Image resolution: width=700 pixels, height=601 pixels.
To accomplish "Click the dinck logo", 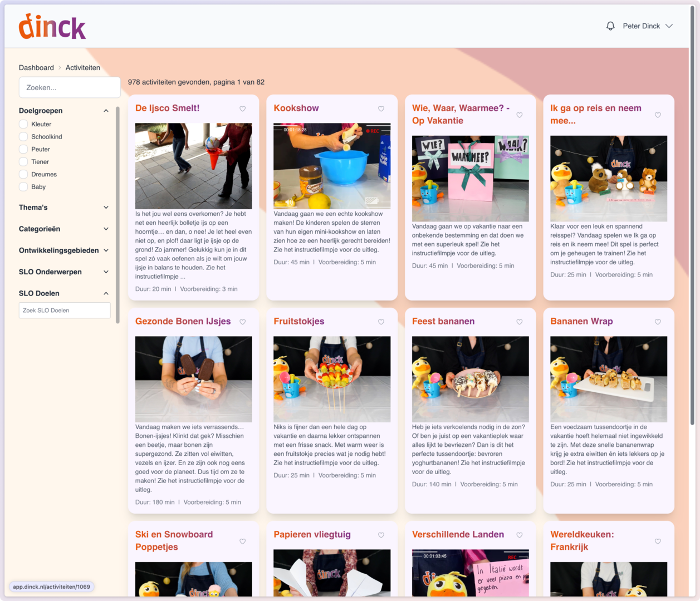I will point(52,27).
